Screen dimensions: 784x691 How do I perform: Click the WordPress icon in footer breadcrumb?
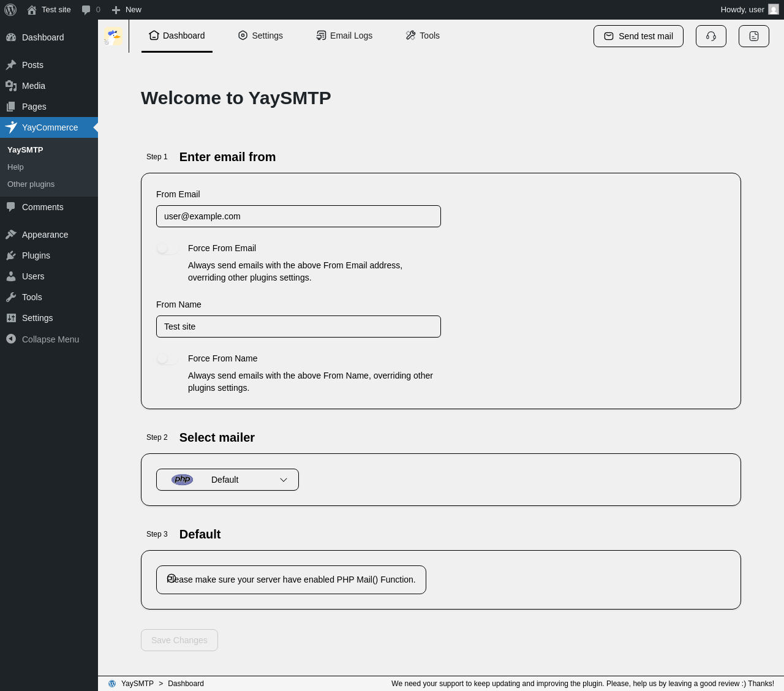(x=112, y=684)
